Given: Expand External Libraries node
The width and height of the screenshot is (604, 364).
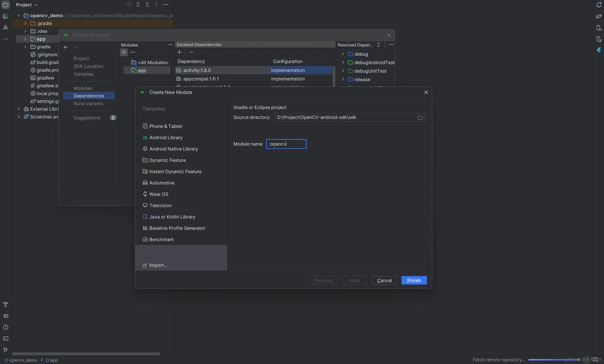Looking at the screenshot, I should (19, 109).
